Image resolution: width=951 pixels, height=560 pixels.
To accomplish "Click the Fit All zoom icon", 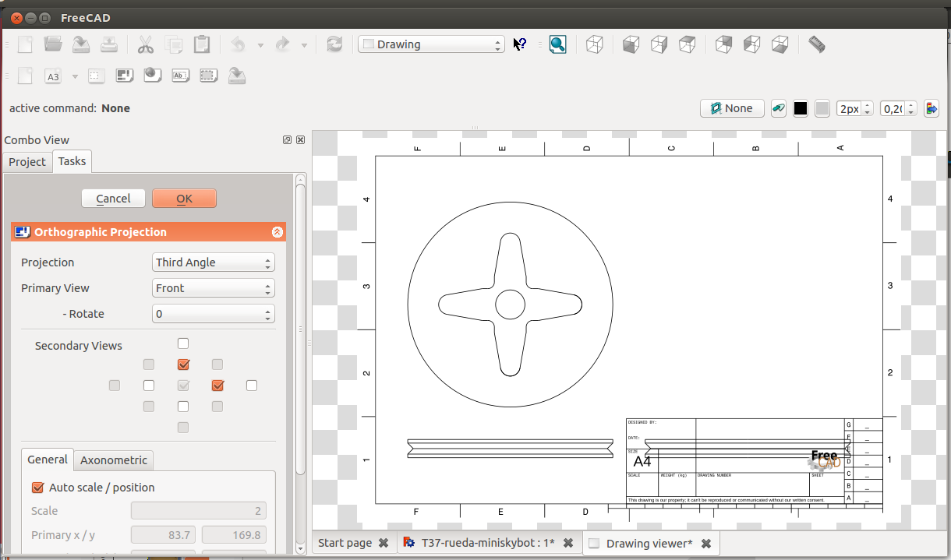I will [557, 44].
